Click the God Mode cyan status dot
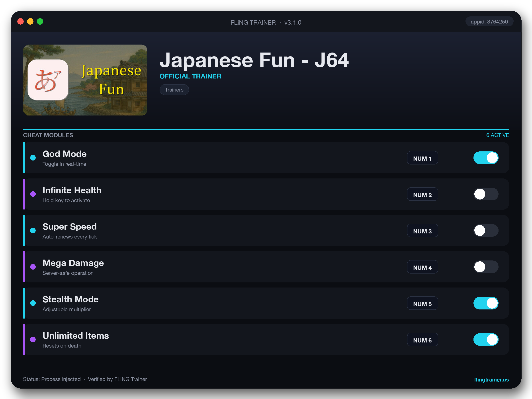The image size is (532, 399). (x=33, y=158)
